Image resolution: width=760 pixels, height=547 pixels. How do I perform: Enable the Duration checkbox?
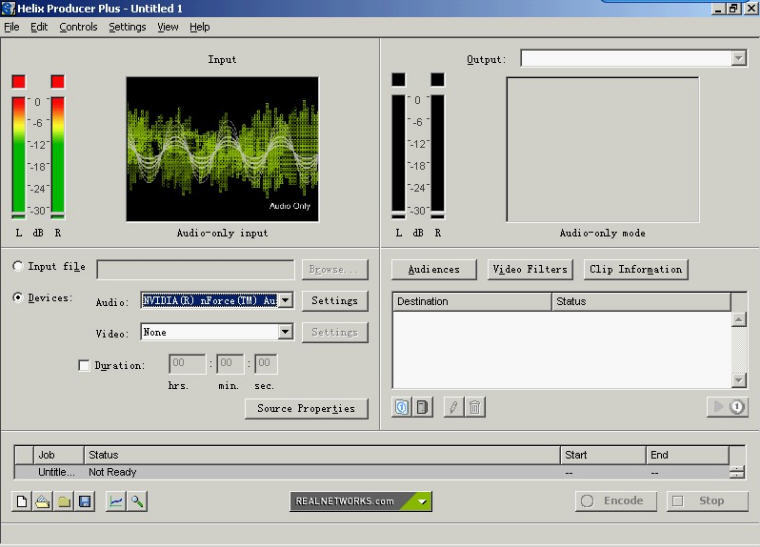point(84,365)
